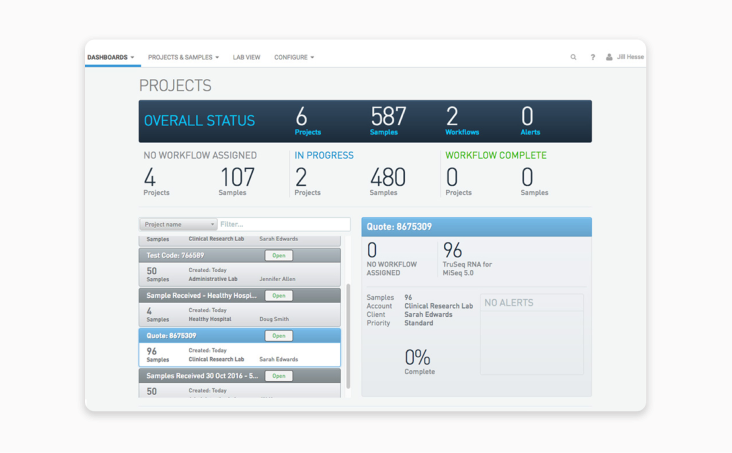This screenshot has height=453, width=732.
Task: Open Samples Received 30 Oct 2016 project
Action: [x=279, y=376]
